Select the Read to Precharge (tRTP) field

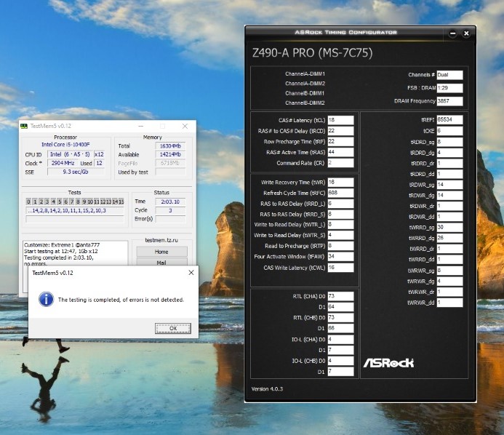pyautogui.click(x=340, y=246)
